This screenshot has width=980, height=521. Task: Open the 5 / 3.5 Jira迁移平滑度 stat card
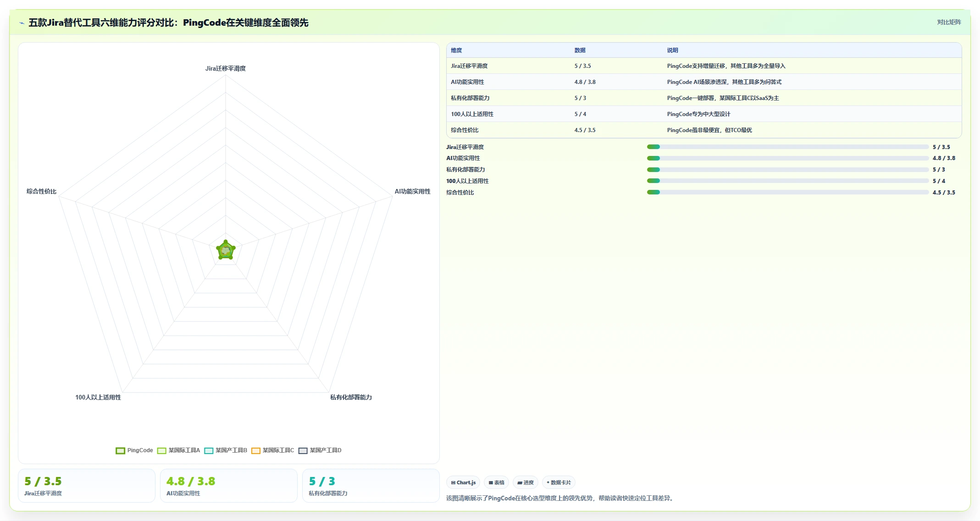(87, 486)
